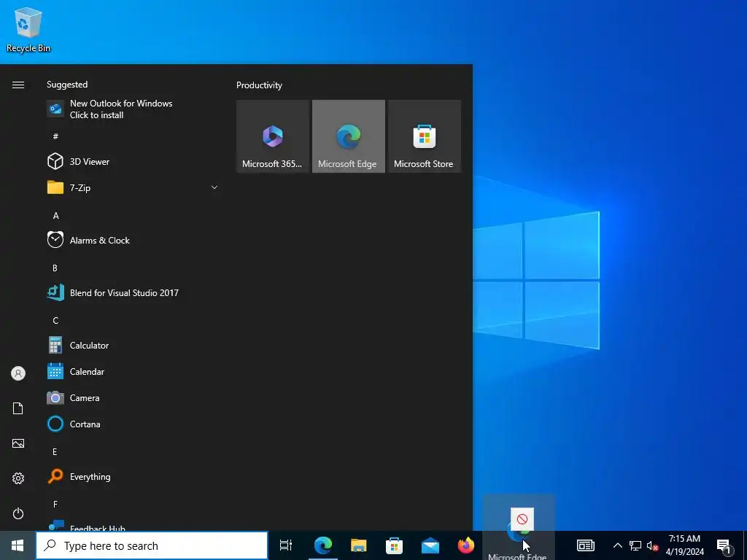747x560 pixels.
Task: Open Task View on taskbar
Action: point(286,545)
